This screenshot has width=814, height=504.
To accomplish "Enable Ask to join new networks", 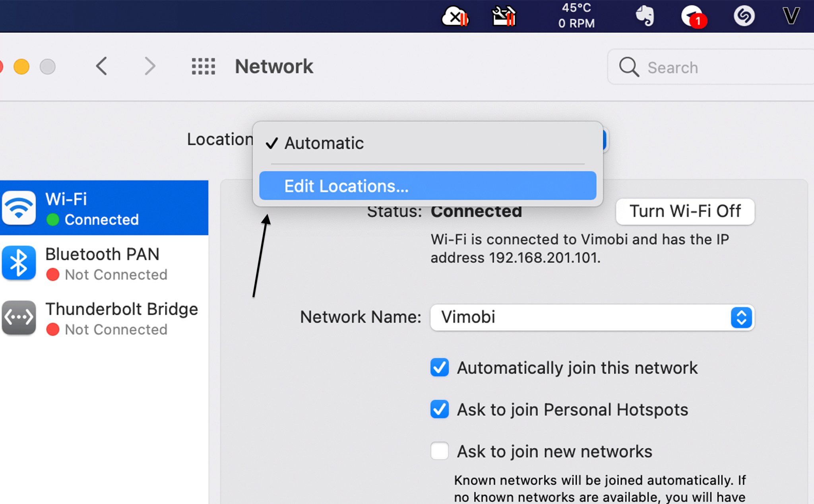I will 440,451.
